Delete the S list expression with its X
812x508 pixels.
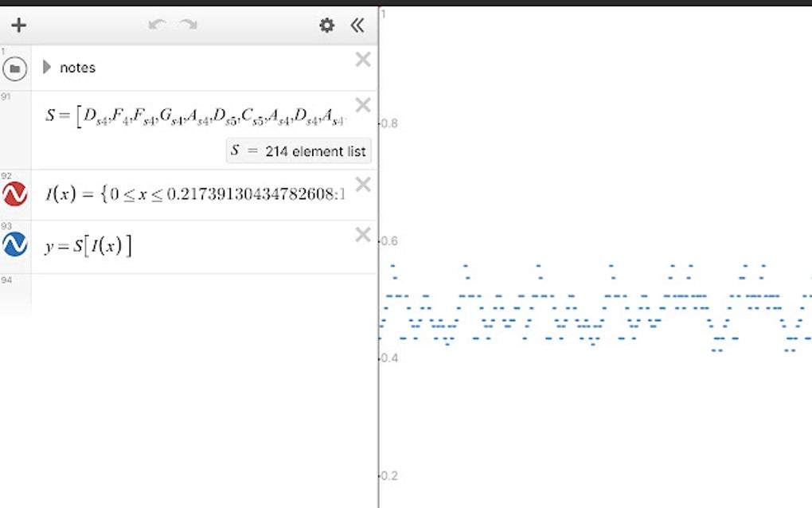click(363, 105)
